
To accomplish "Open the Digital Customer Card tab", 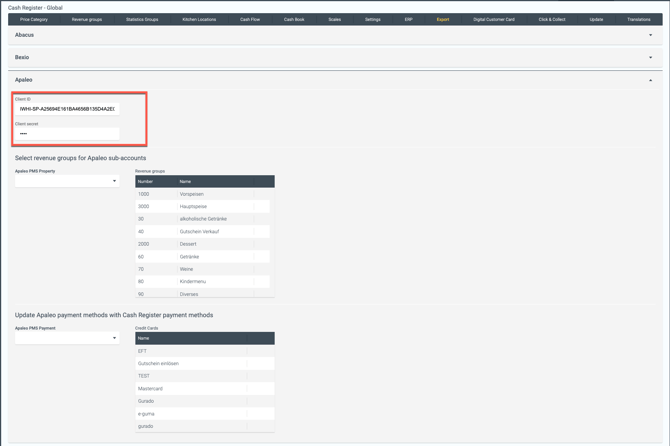I will (x=494, y=19).
